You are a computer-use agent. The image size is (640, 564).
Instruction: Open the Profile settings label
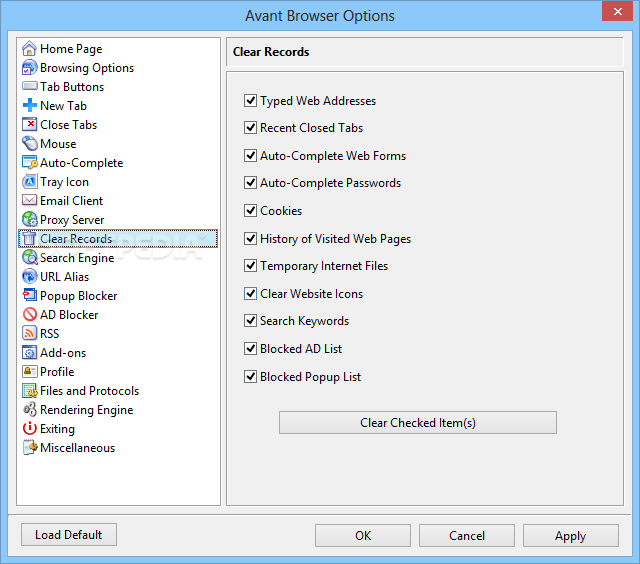57,372
